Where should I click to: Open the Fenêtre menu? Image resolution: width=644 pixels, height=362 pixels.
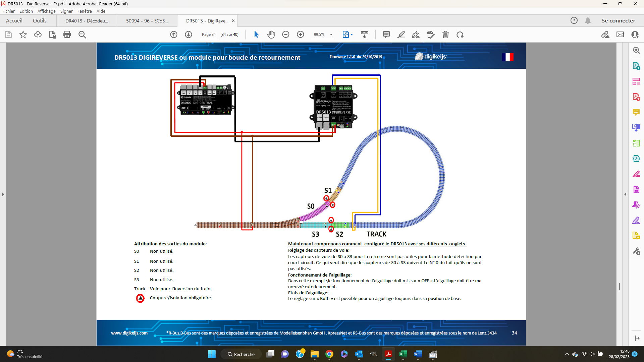pos(85,11)
